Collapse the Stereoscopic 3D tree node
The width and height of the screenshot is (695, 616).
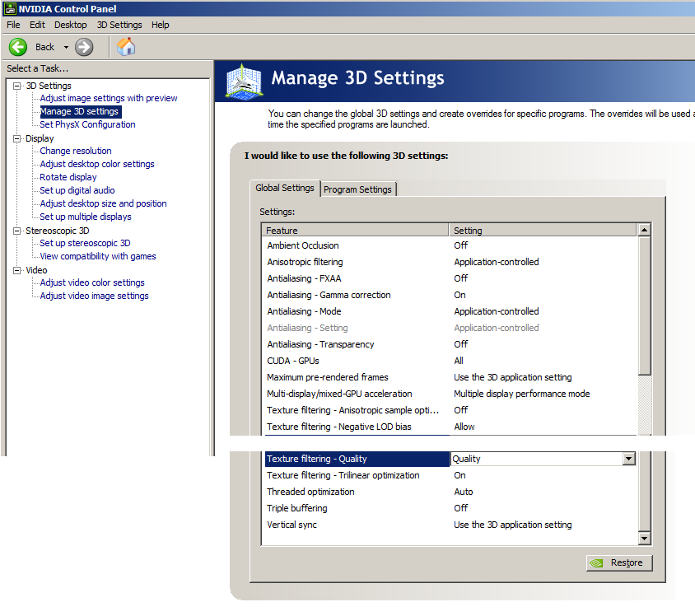17,231
